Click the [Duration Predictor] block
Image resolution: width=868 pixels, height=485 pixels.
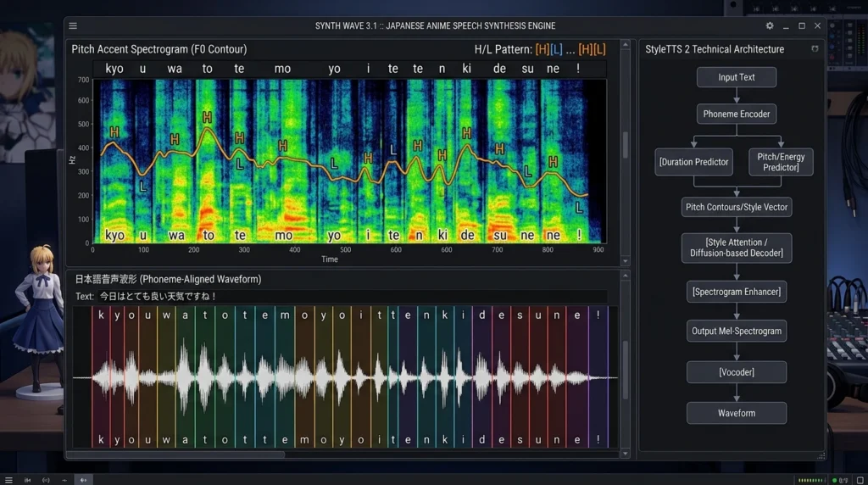[x=693, y=162]
